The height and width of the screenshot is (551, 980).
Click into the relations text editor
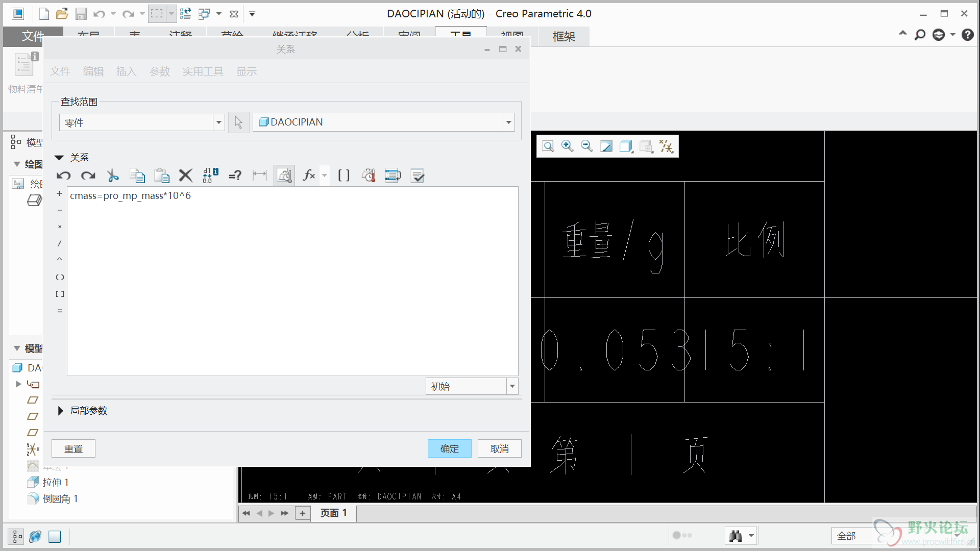tap(292, 281)
